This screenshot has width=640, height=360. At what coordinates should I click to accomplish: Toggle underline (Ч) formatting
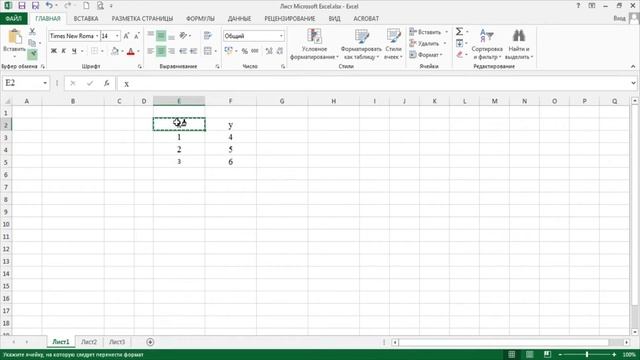point(74,51)
